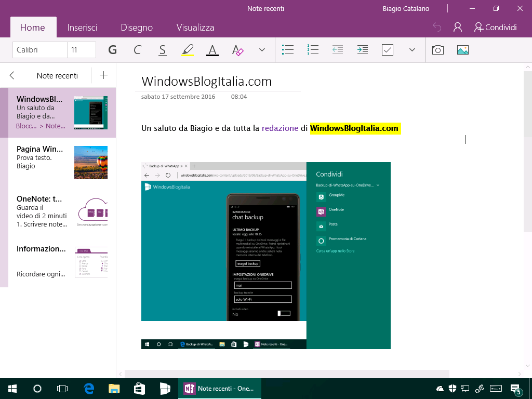Edit the page title WindowsBlogItalia.com
The image size is (532, 399).
(x=207, y=82)
